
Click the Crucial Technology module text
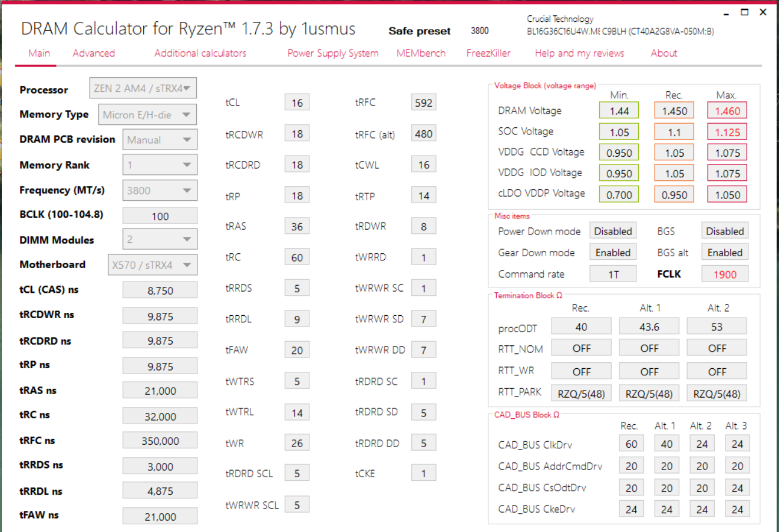tap(560, 19)
